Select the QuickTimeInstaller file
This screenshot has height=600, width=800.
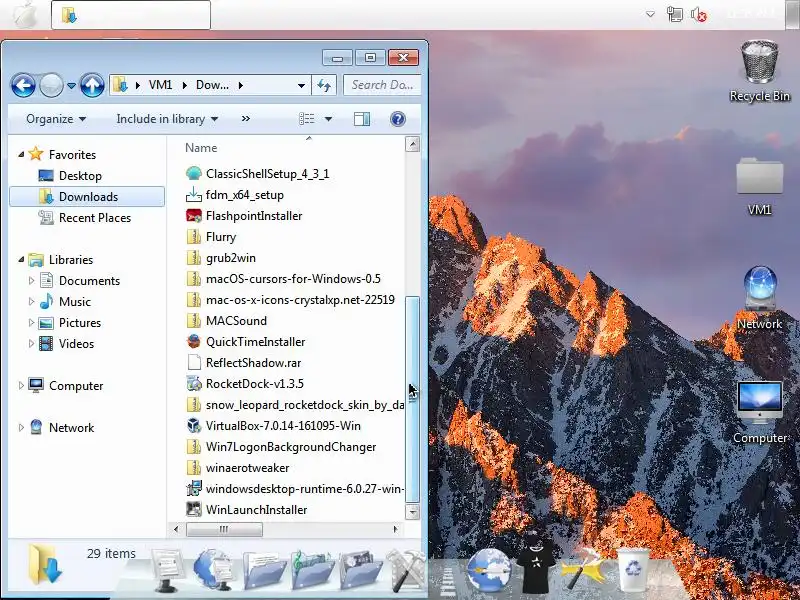pos(255,342)
